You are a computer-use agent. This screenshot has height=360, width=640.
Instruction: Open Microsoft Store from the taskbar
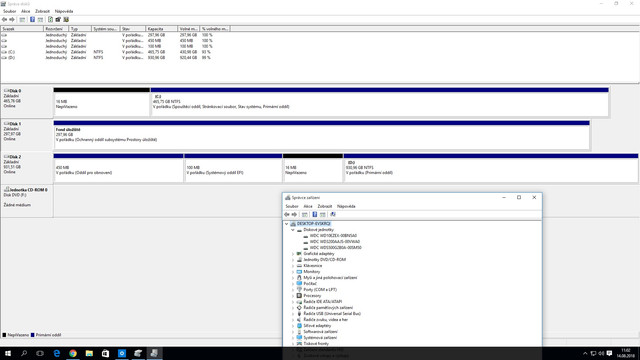pos(105,353)
